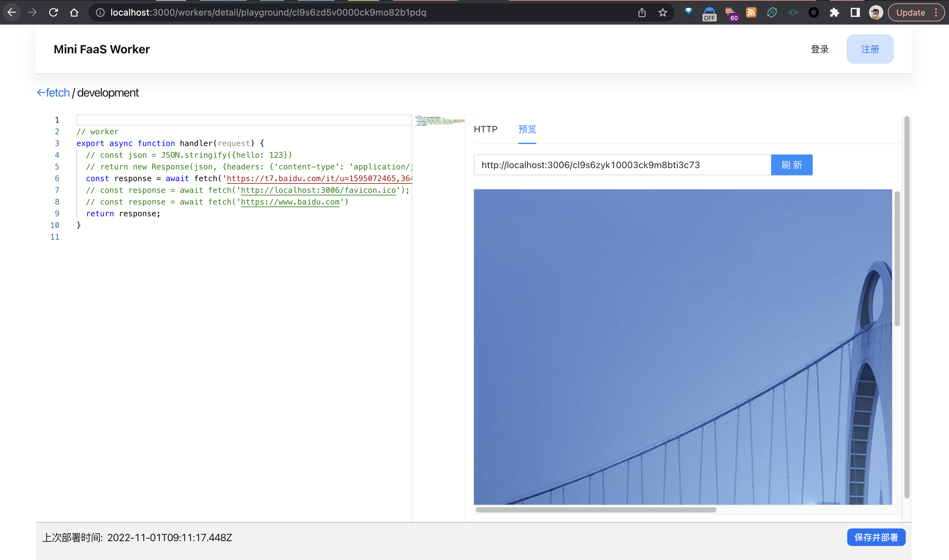Click the favicon.ico URL in line 7
Image resolution: width=949 pixels, height=560 pixels.
[318, 190]
